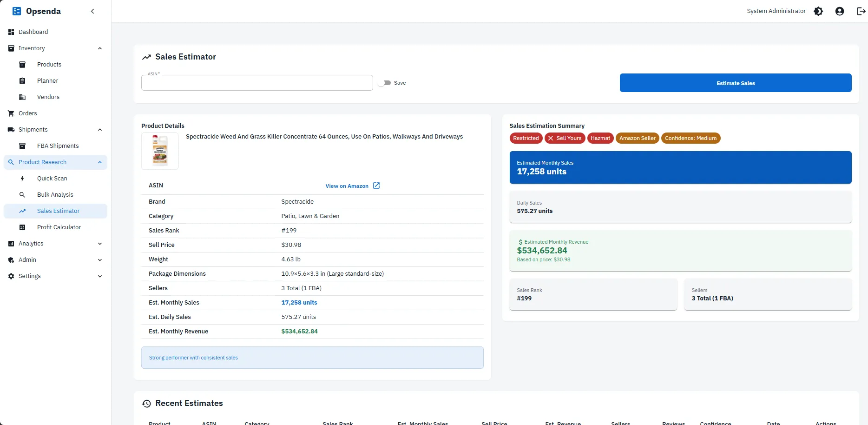Viewport: 868px width, 425px height.
Task: Click the Estimated Monthly Revenue card
Action: click(680, 251)
